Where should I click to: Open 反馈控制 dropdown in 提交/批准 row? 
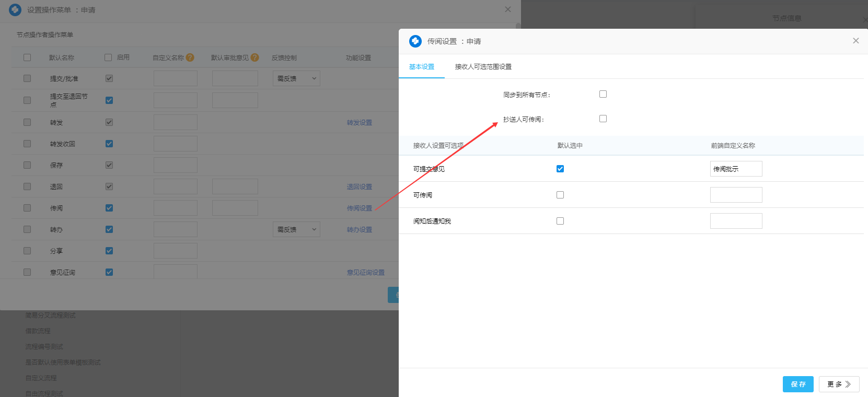296,78
